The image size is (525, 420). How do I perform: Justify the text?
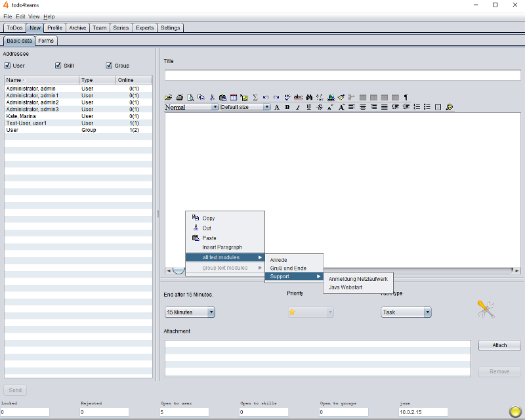pos(385,107)
